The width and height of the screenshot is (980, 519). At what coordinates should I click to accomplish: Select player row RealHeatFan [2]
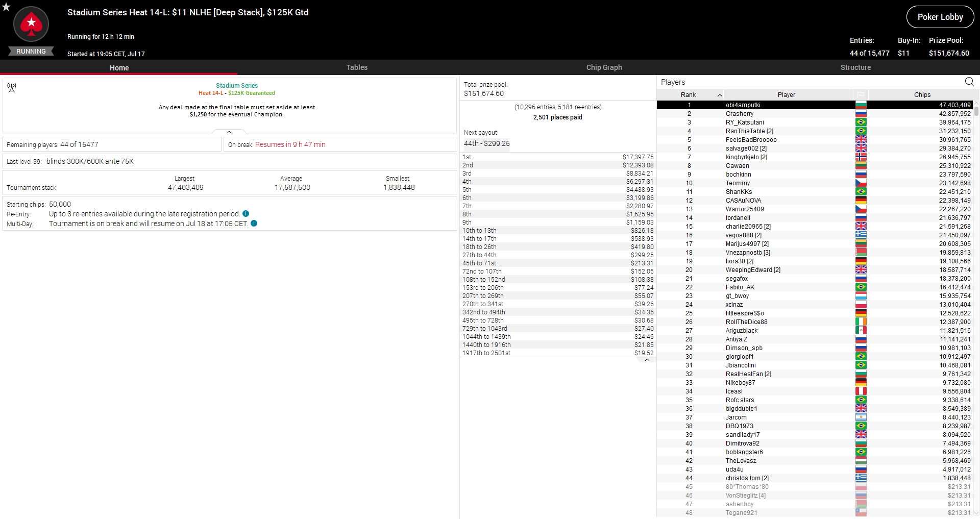815,374
